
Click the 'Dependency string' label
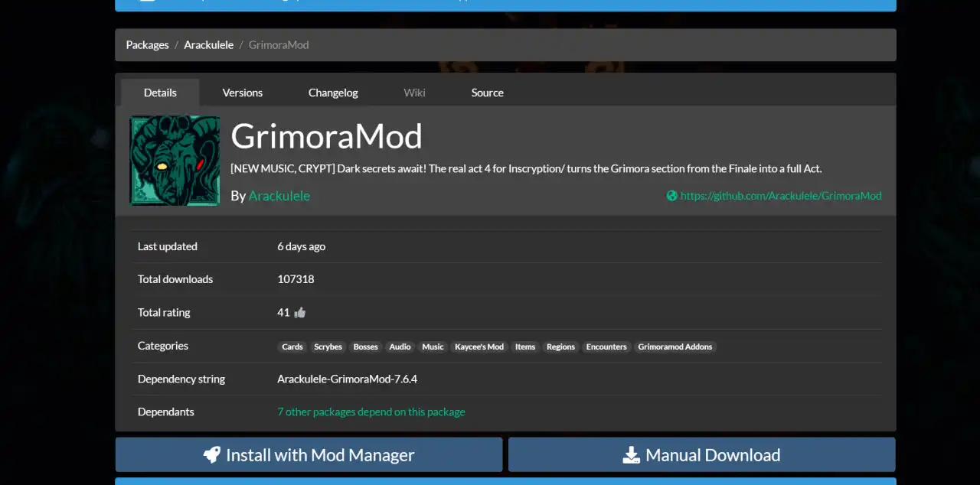pyautogui.click(x=181, y=379)
